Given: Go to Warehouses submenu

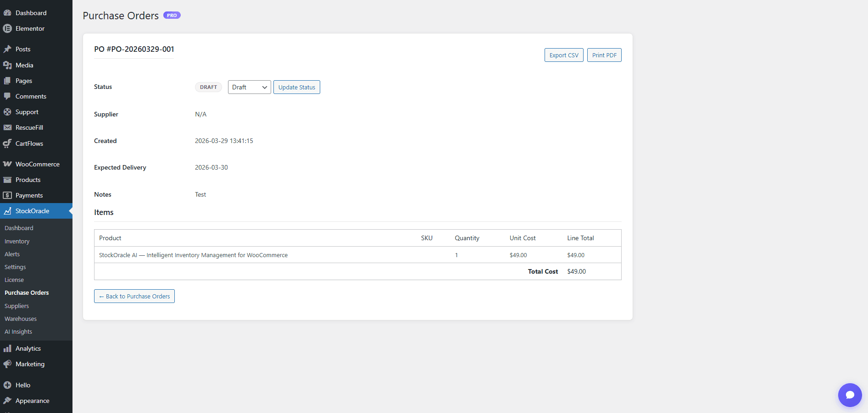Looking at the screenshot, I should point(21,319).
